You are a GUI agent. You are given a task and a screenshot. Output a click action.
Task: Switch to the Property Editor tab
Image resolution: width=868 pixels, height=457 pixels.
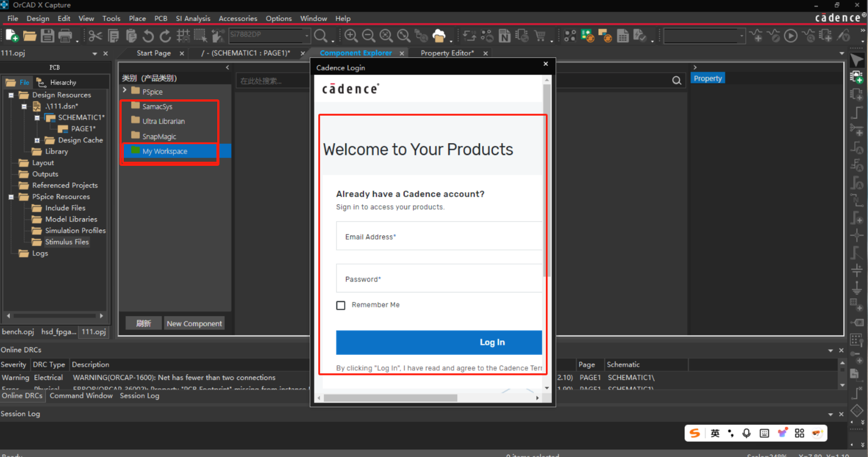coord(447,53)
